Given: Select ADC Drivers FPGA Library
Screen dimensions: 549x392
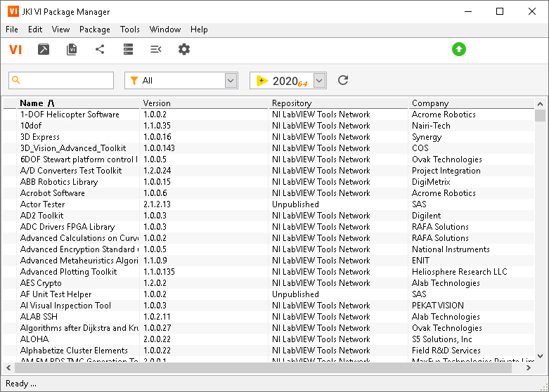Looking at the screenshot, I should (x=269, y=226).
